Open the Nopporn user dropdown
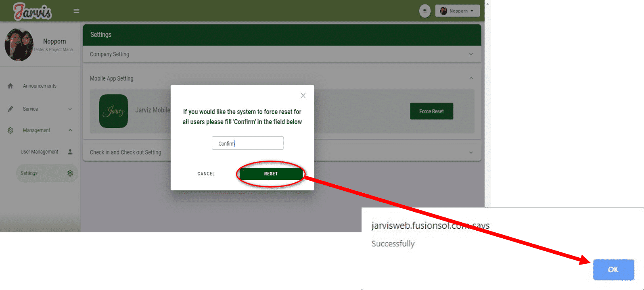Viewport: 644px width, 290px height. [457, 11]
